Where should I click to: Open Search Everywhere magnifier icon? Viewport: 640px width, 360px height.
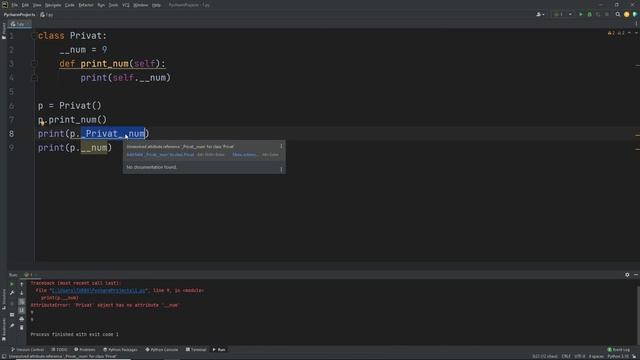click(x=618, y=14)
